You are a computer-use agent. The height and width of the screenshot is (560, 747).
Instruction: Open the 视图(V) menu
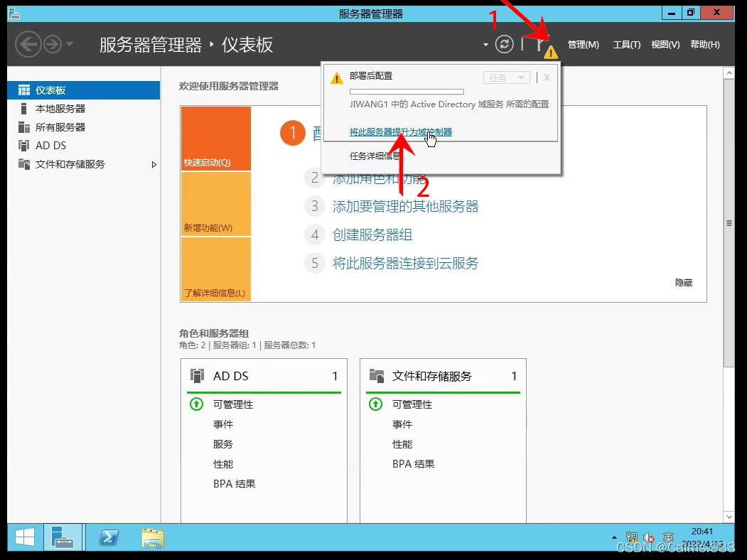[665, 44]
